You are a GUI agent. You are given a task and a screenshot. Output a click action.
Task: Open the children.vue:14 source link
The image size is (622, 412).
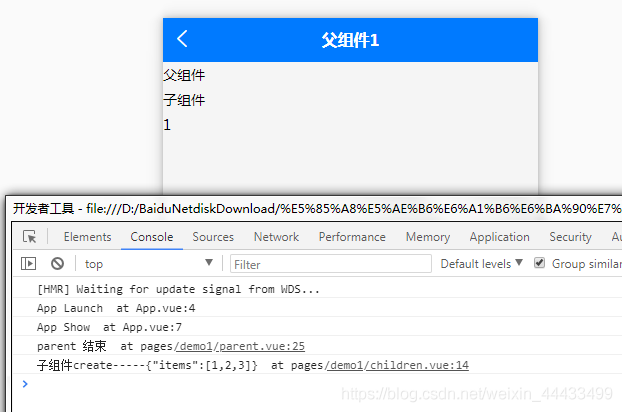coord(418,365)
